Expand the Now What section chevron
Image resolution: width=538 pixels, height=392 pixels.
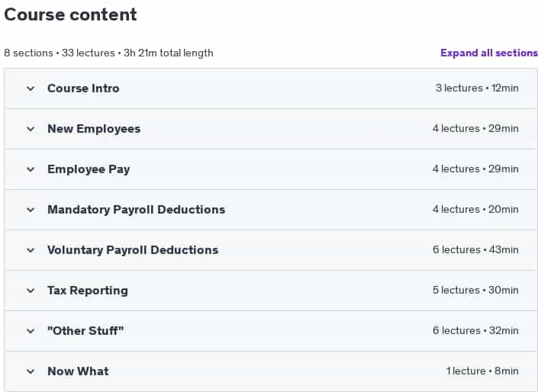[31, 371]
